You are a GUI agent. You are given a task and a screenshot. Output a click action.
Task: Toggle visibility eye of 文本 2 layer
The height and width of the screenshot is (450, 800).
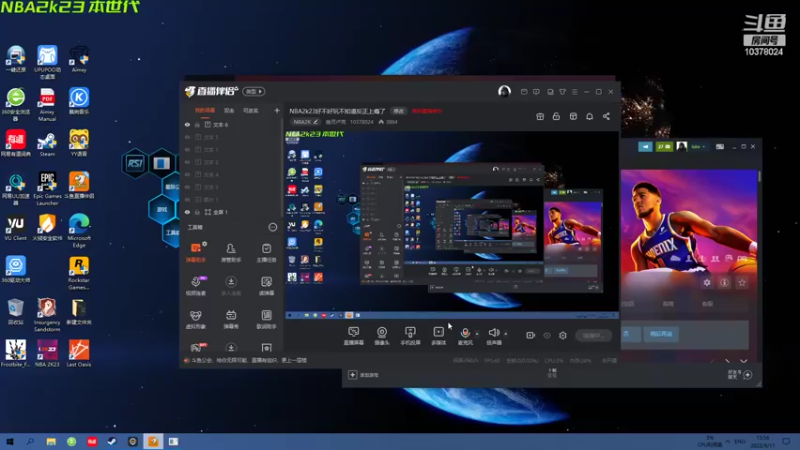pos(187,162)
